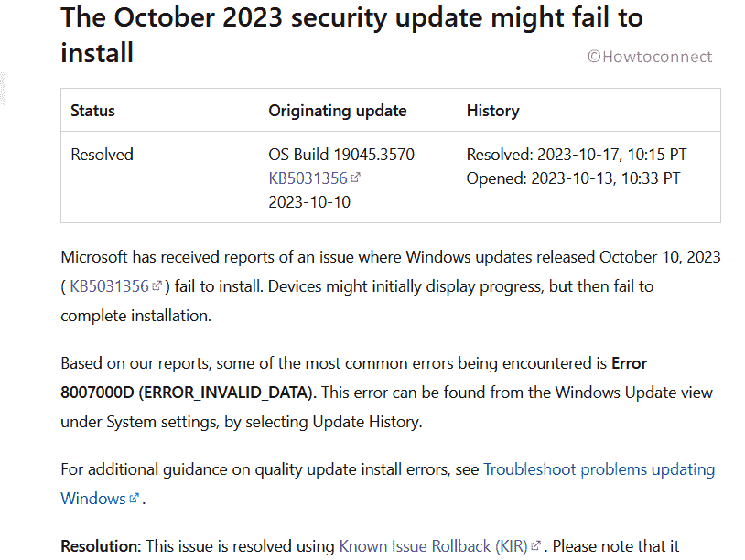Click the external-link icon next to Windows
The image size is (745, 560).
coord(134,498)
